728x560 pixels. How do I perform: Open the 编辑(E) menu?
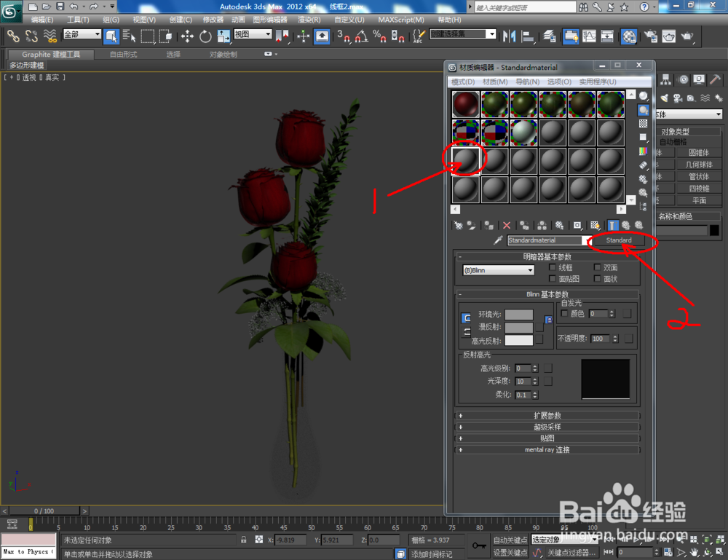point(41,20)
